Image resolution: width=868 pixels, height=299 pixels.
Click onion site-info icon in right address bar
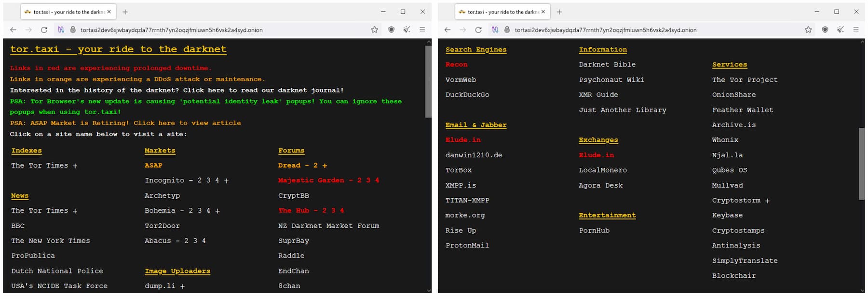[507, 30]
